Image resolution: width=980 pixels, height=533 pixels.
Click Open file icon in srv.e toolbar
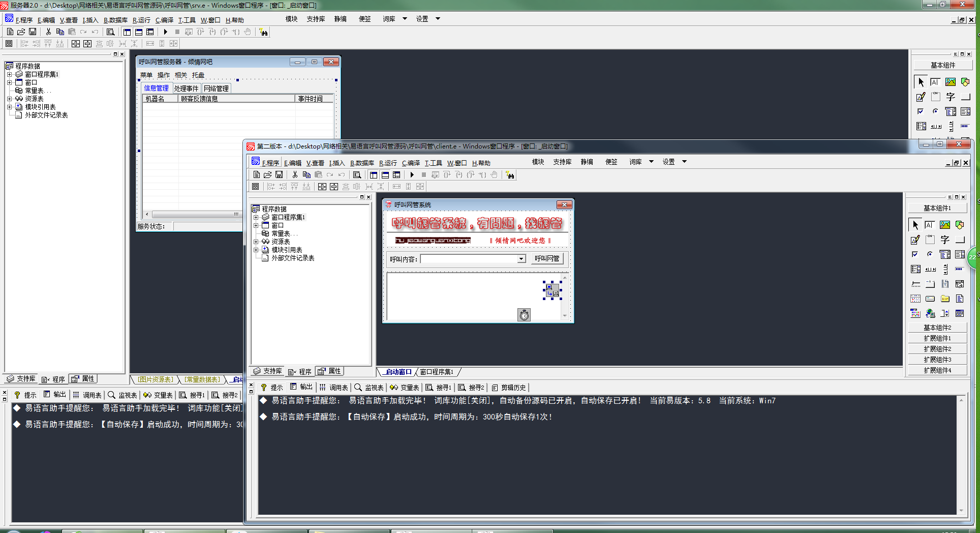(x=21, y=32)
